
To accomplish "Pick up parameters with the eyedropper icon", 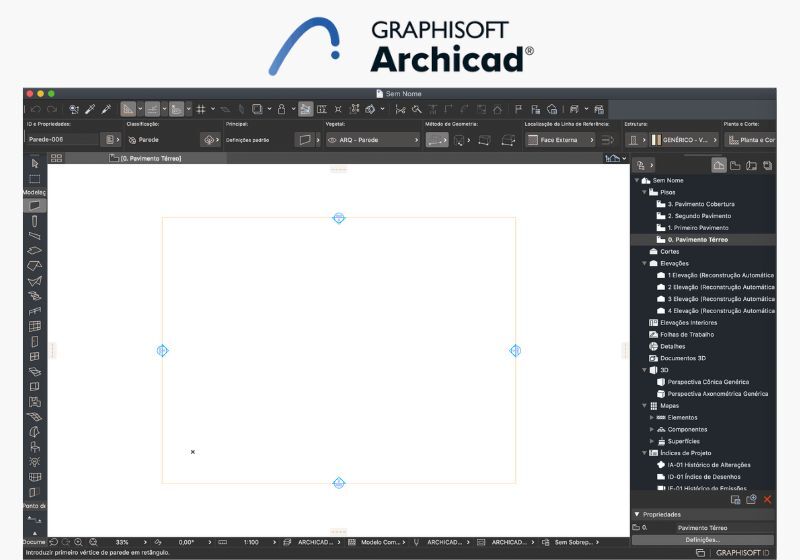I will (90, 109).
